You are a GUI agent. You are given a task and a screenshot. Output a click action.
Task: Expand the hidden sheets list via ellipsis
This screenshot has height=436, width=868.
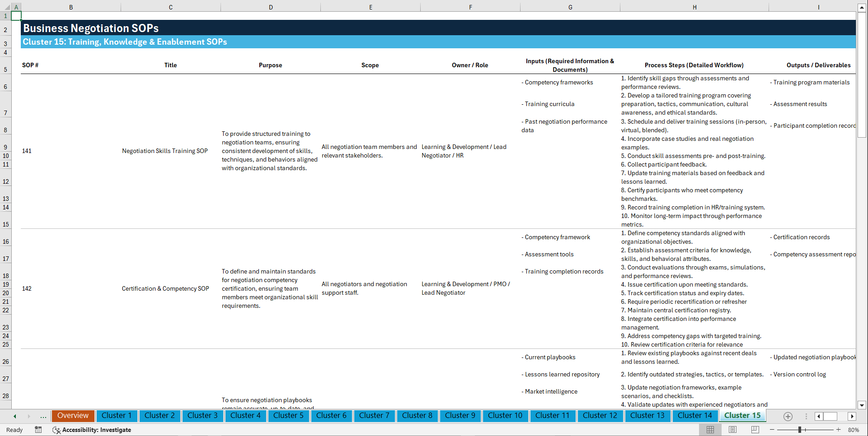(x=43, y=416)
